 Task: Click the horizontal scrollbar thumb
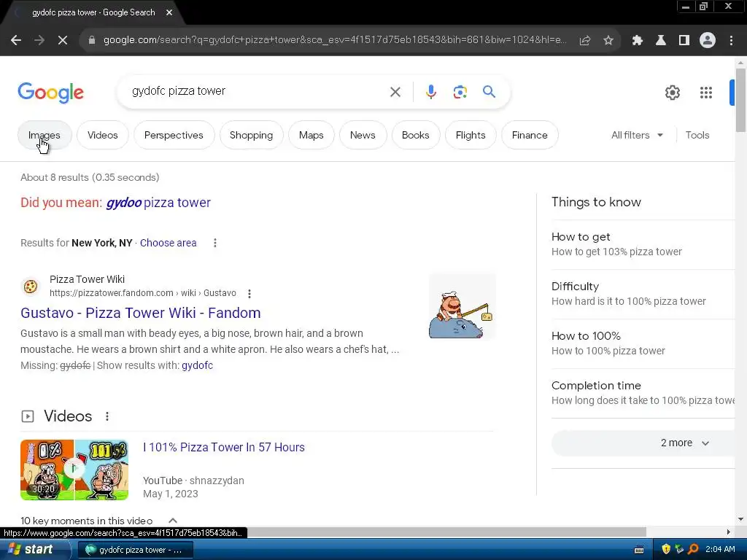tap(446, 532)
